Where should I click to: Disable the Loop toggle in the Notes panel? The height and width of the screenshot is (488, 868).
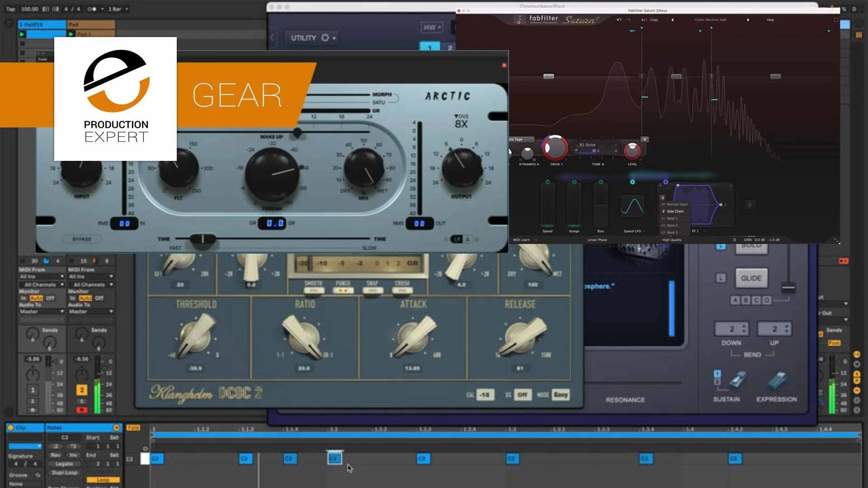coord(103,480)
